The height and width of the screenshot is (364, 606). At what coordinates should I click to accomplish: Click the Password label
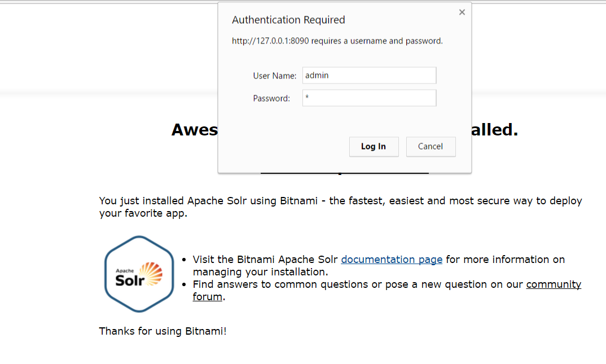pyautogui.click(x=271, y=99)
